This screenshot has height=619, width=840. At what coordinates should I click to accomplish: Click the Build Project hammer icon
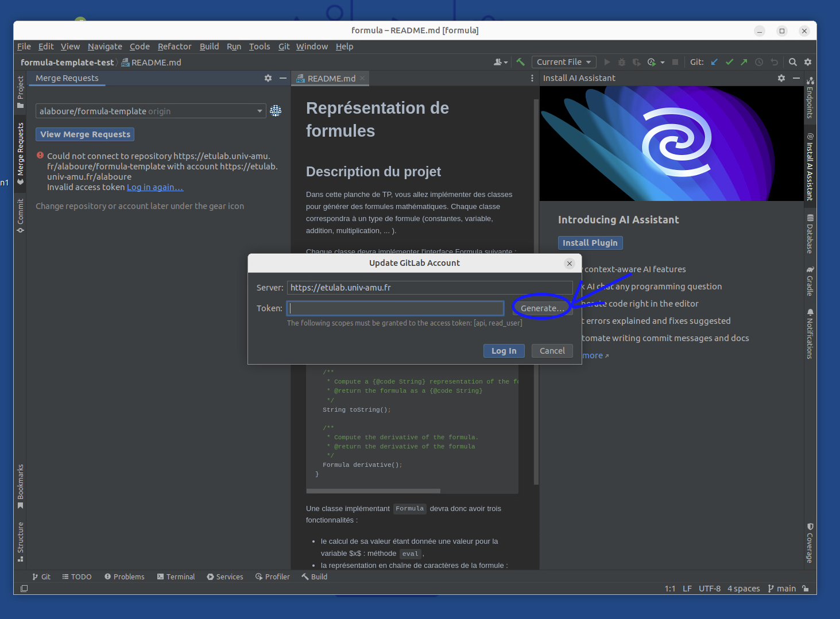[x=521, y=62]
